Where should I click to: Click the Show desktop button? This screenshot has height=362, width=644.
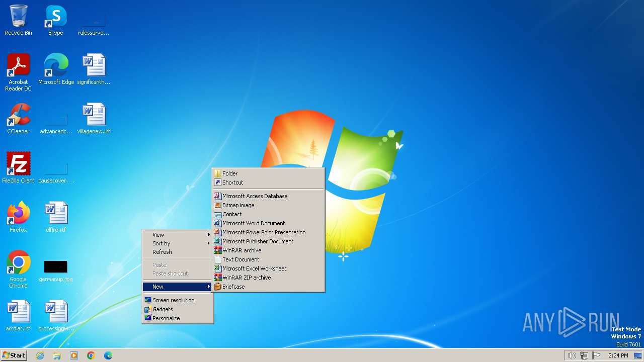tap(638, 355)
